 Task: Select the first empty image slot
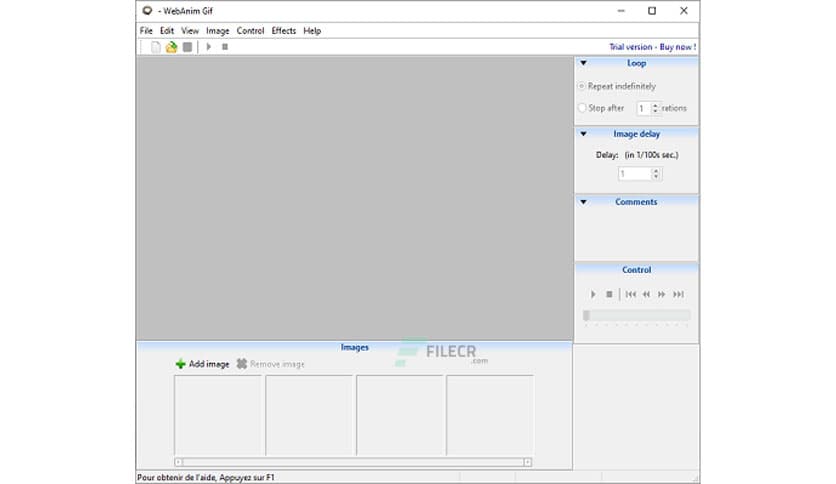click(218, 415)
